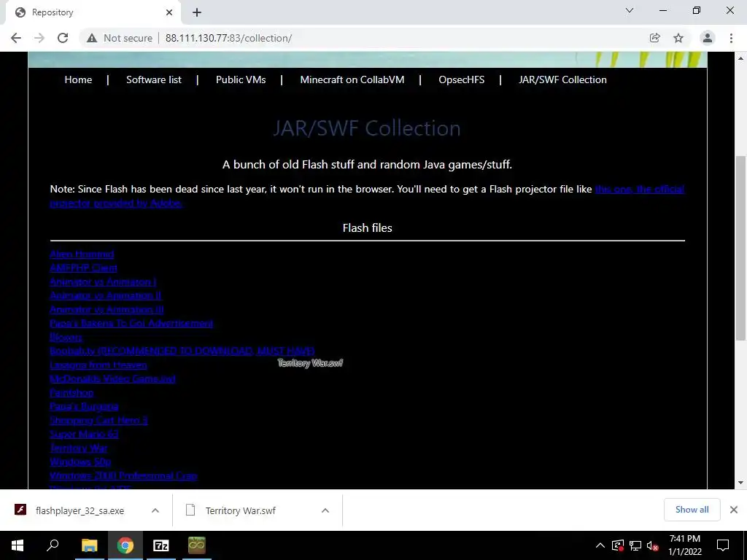Expand options chevron for Territory War.swf download
Screen dimensions: 747x560
pyautogui.click(x=325, y=510)
